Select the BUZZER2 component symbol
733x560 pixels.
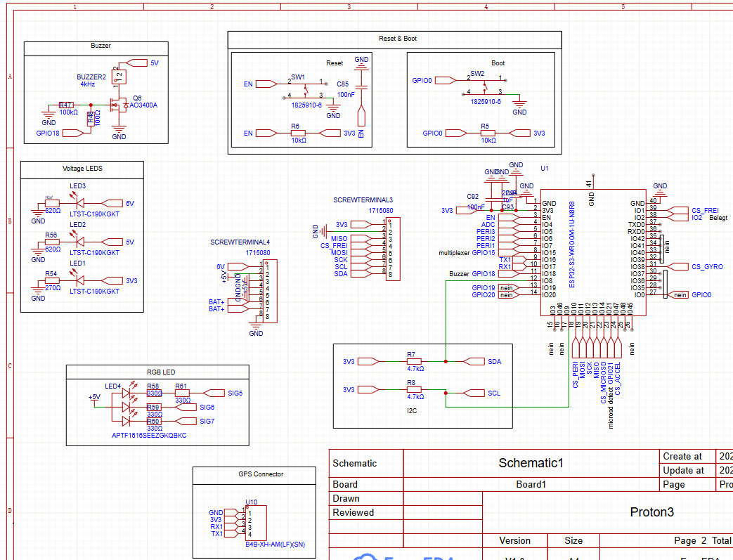[119, 74]
